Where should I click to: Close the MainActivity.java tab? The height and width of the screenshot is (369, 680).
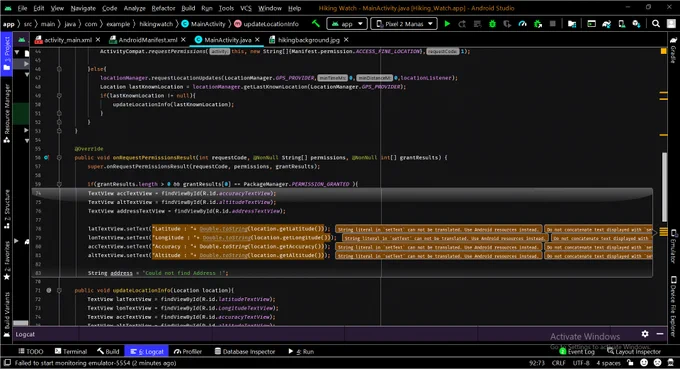pos(257,40)
